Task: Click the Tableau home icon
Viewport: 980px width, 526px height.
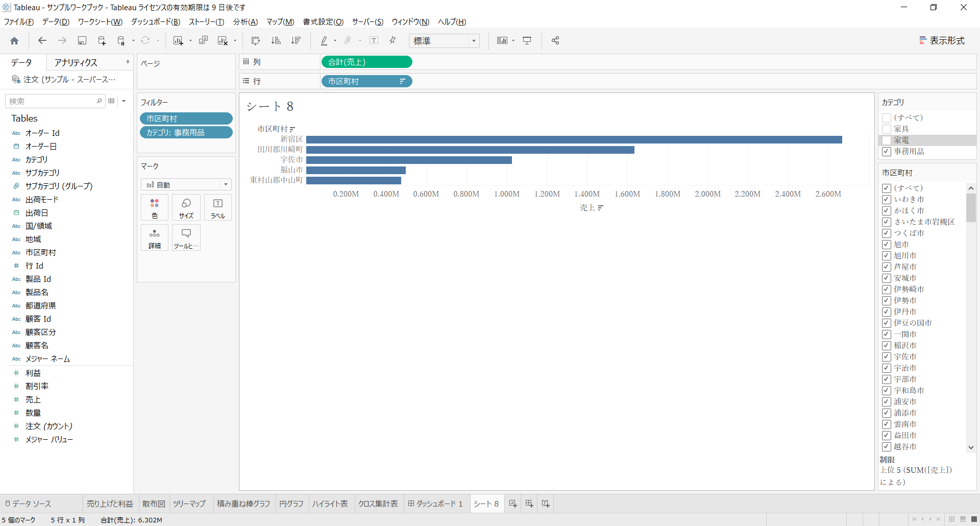Action: (14, 41)
